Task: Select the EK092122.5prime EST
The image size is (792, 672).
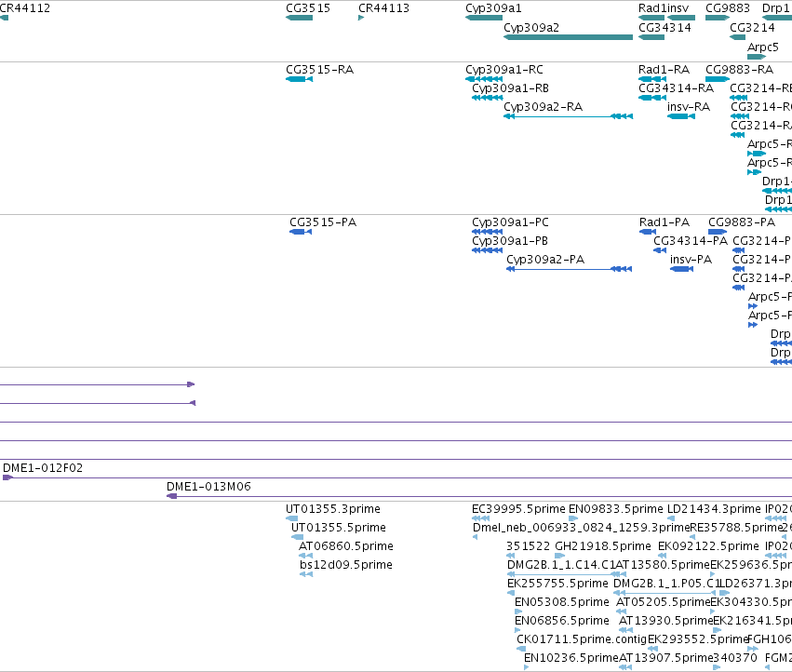Action: click(x=661, y=556)
